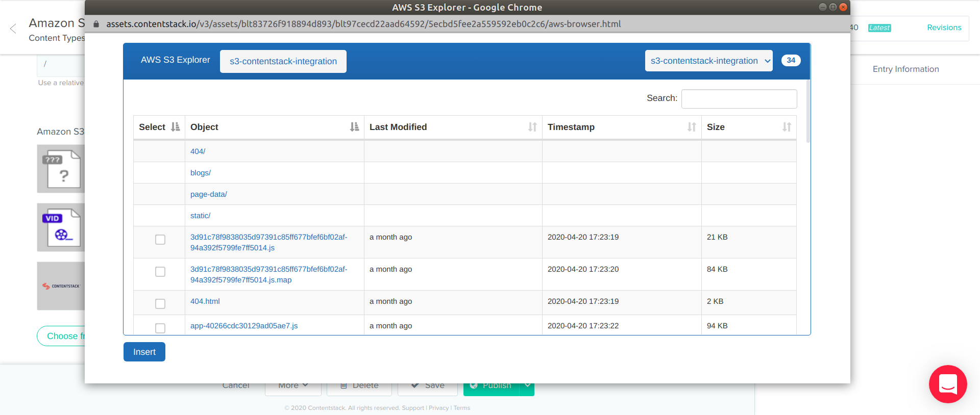Open app-40266cdc30129ad05ae7.js object link
The height and width of the screenshot is (415, 980).
pos(244,326)
